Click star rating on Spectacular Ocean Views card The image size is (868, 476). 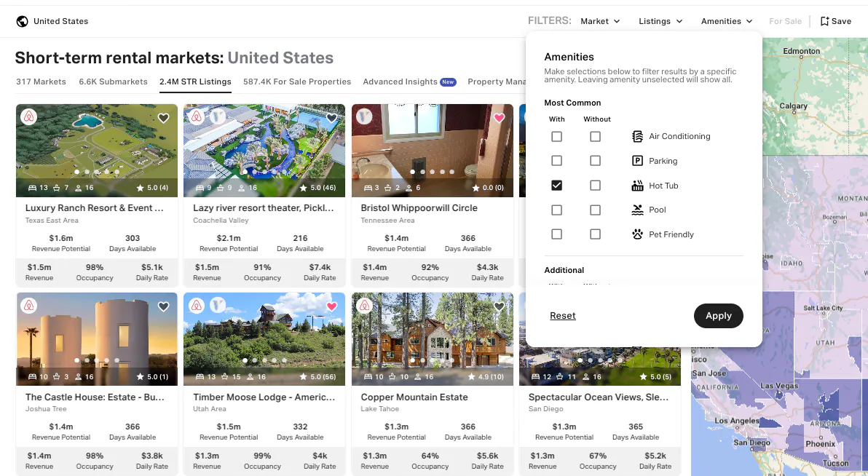click(x=655, y=376)
